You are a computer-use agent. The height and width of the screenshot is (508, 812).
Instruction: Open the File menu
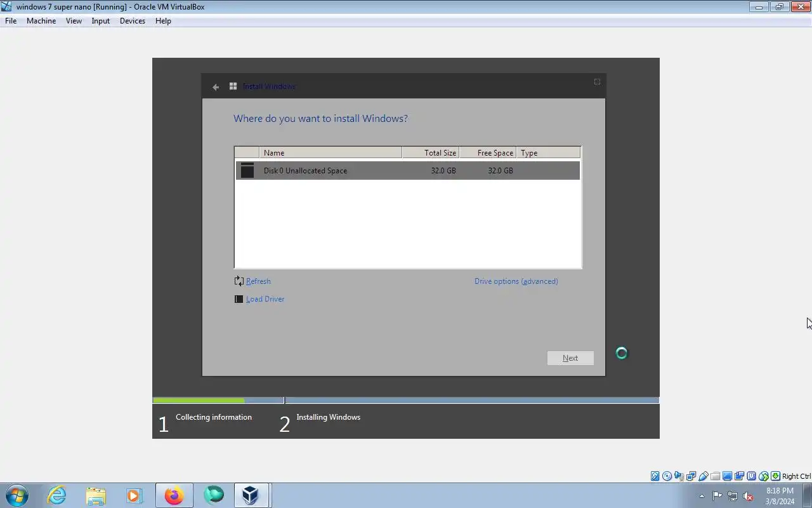pos(11,21)
